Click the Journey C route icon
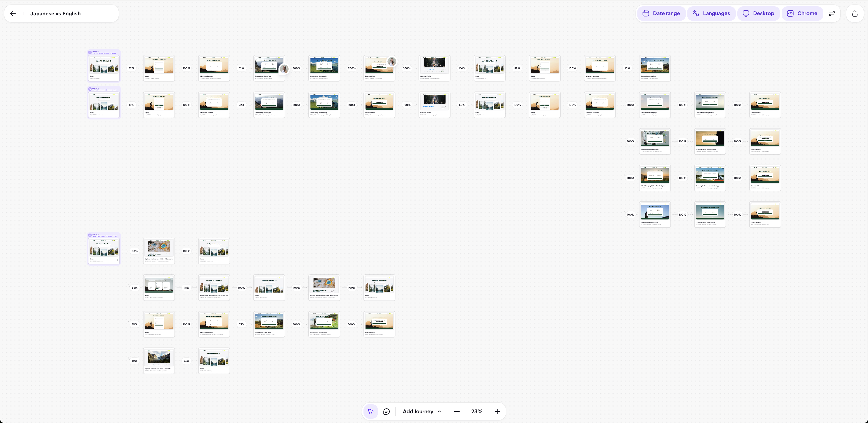Screen dimensions: 868x423 click(x=90, y=235)
